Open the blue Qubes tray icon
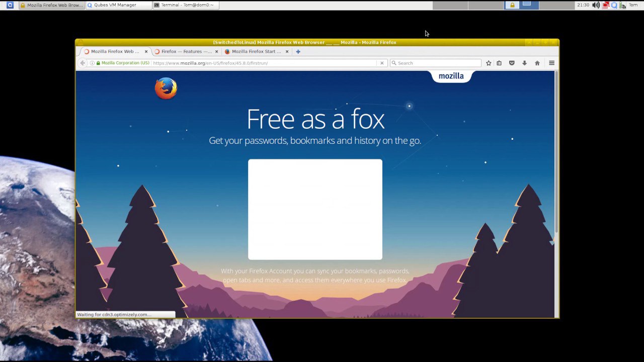644x362 pixels. coord(614,5)
